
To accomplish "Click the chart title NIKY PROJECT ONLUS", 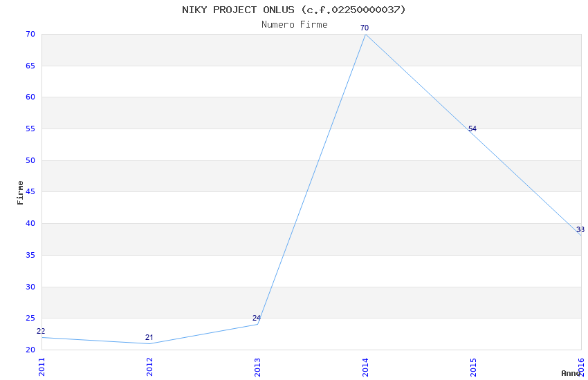I will 294,10.
